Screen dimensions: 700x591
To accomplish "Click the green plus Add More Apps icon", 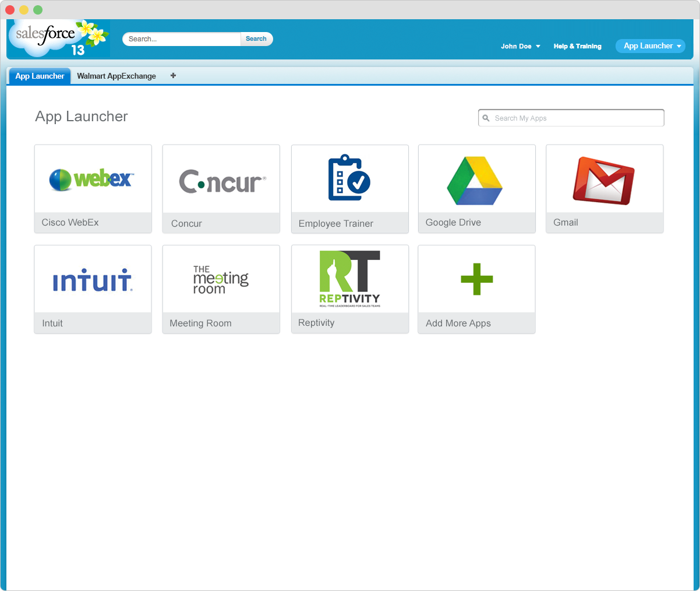I will click(x=477, y=279).
